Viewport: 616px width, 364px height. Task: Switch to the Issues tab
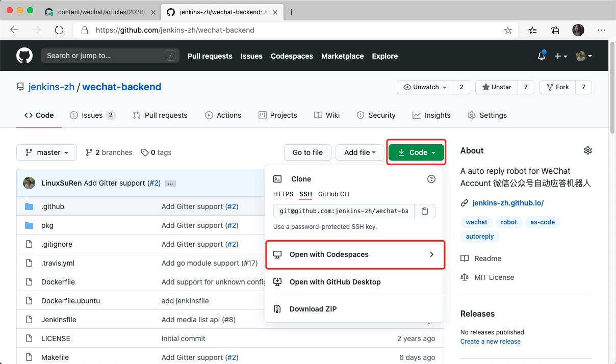[x=93, y=115]
